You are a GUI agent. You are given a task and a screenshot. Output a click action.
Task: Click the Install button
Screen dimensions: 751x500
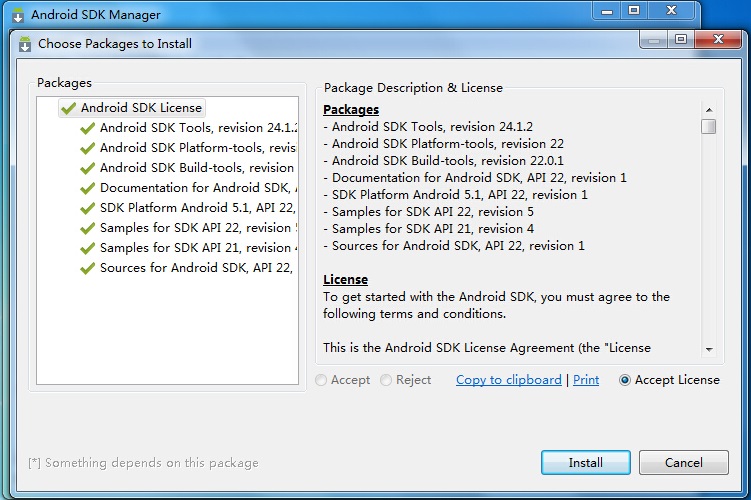pyautogui.click(x=586, y=463)
